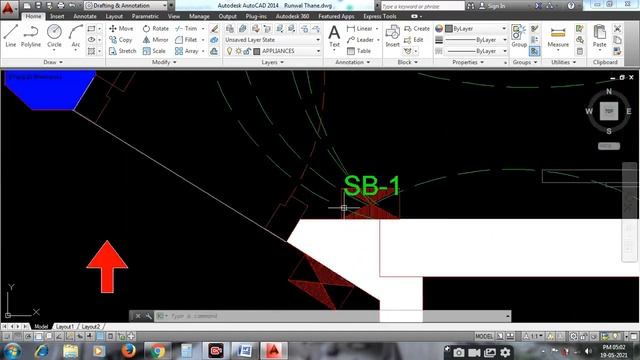This screenshot has height=360, width=640.
Task: Choose the Mirror command
Action: click(x=156, y=40)
